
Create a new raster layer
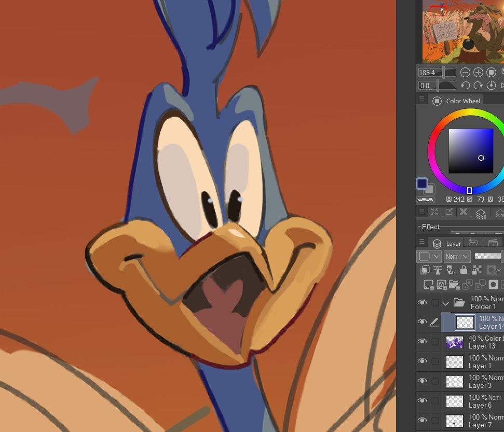(x=428, y=285)
